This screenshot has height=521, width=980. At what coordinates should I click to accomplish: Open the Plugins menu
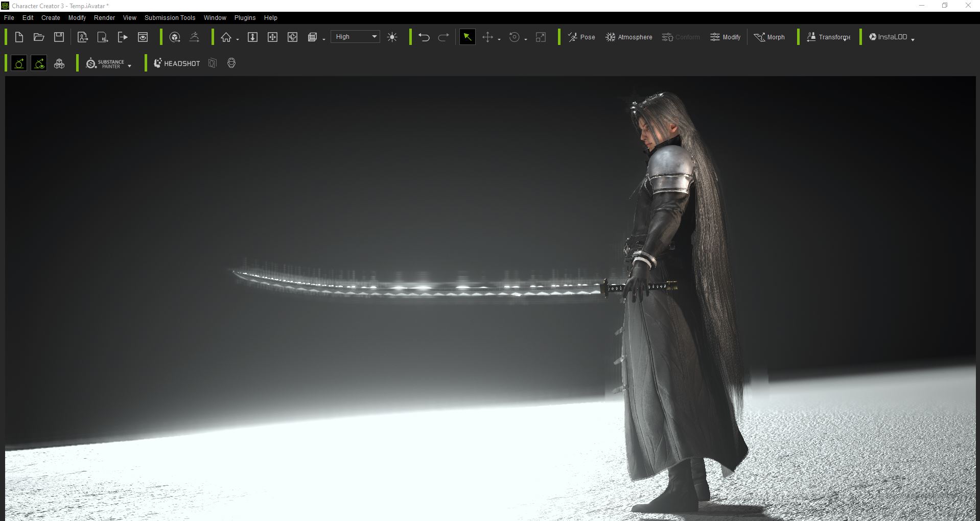245,17
